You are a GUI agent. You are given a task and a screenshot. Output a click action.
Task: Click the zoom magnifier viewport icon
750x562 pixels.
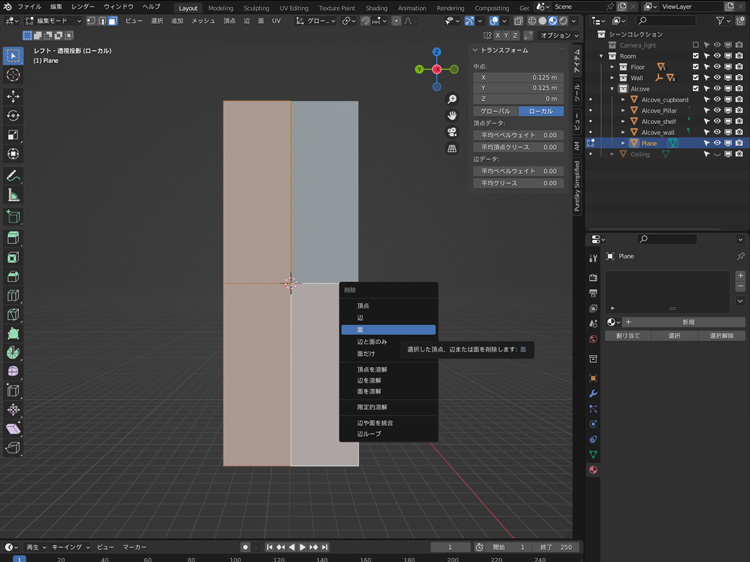[x=452, y=99]
